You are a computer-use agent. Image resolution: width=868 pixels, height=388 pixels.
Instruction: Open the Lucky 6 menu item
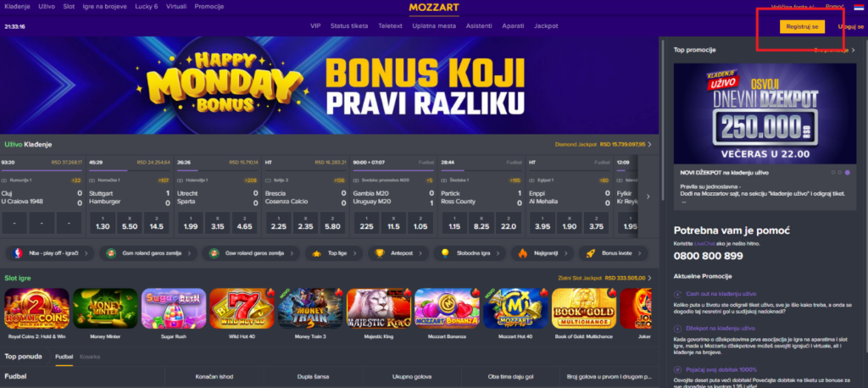point(146,7)
